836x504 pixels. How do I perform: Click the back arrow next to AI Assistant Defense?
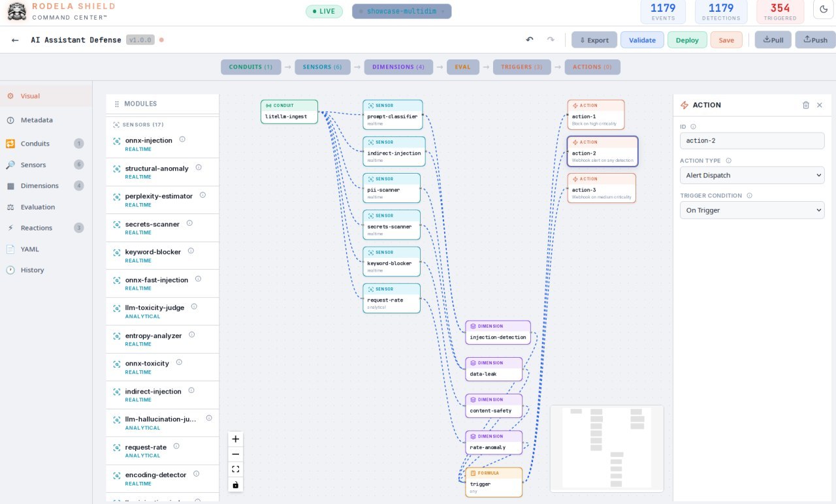pos(14,39)
